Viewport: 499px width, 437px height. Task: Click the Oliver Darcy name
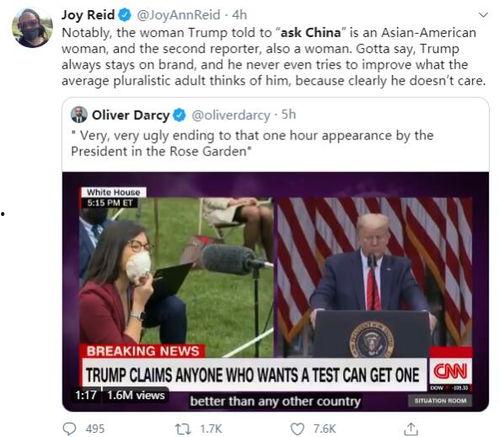tap(131, 115)
